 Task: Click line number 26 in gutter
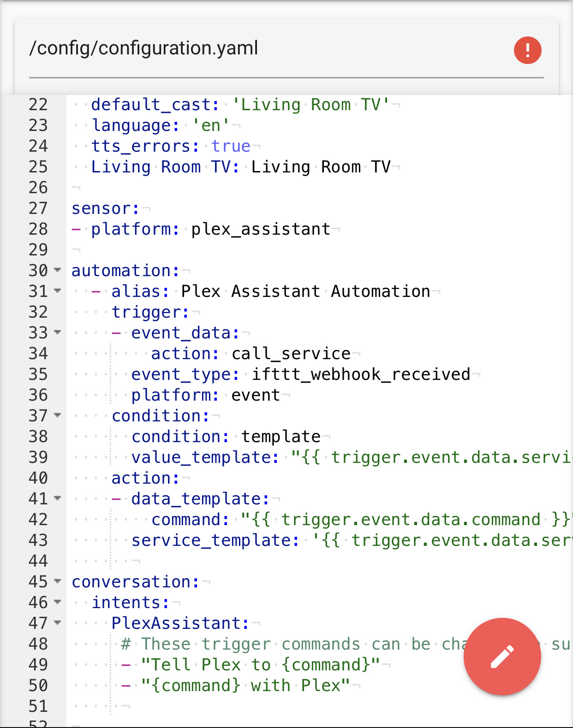tap(38, 188)
